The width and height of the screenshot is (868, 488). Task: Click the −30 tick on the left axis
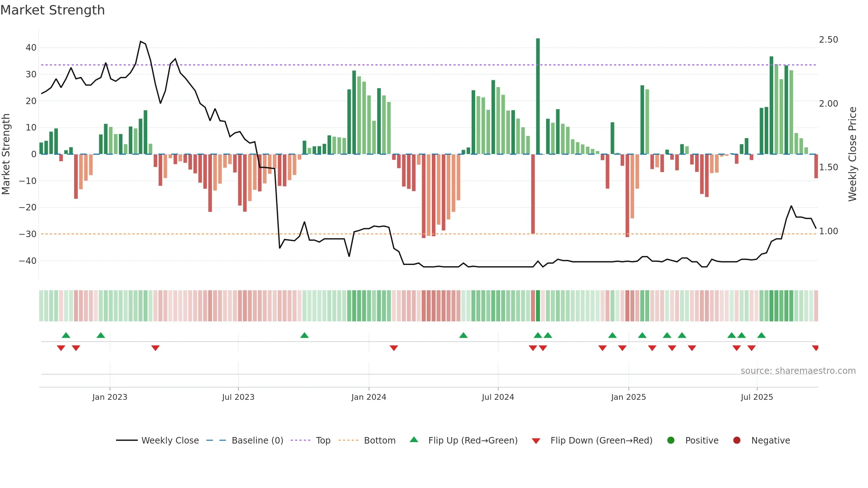point(28,234)
